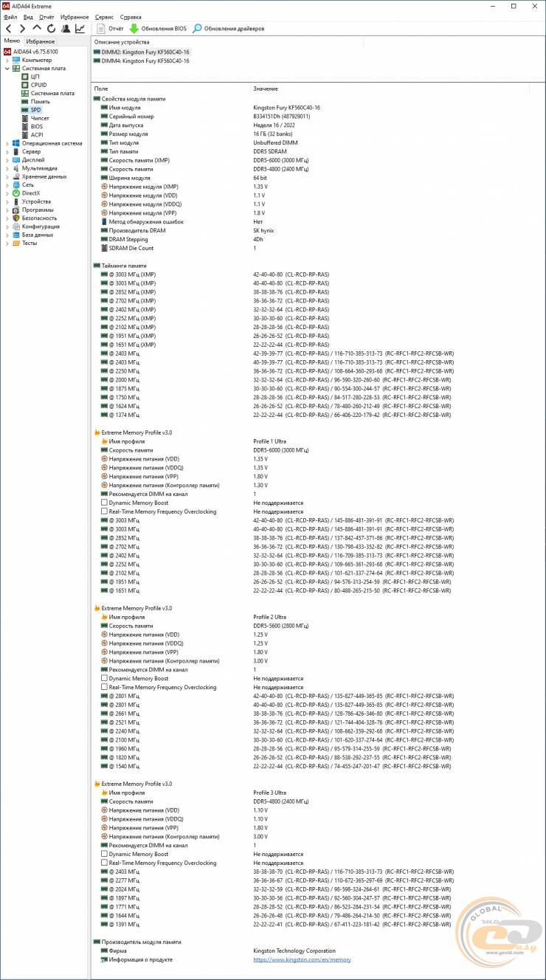
Task: Collapse the Системная плата parent node arrow
Action: click(7, 69)
